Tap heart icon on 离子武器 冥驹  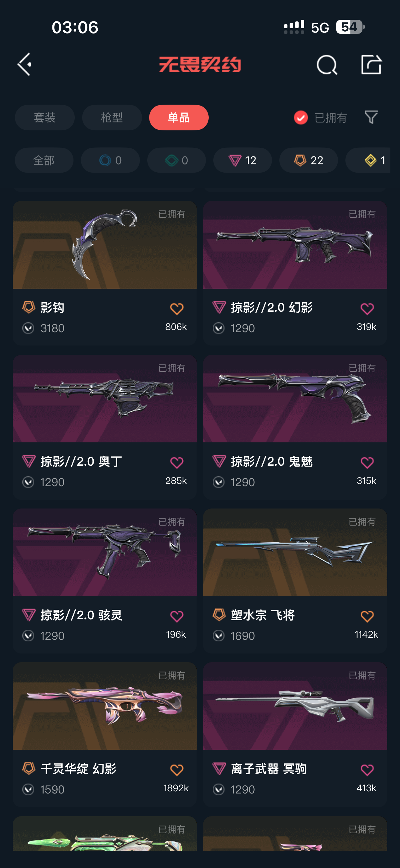pyautogui.click(x=367, y=770)
